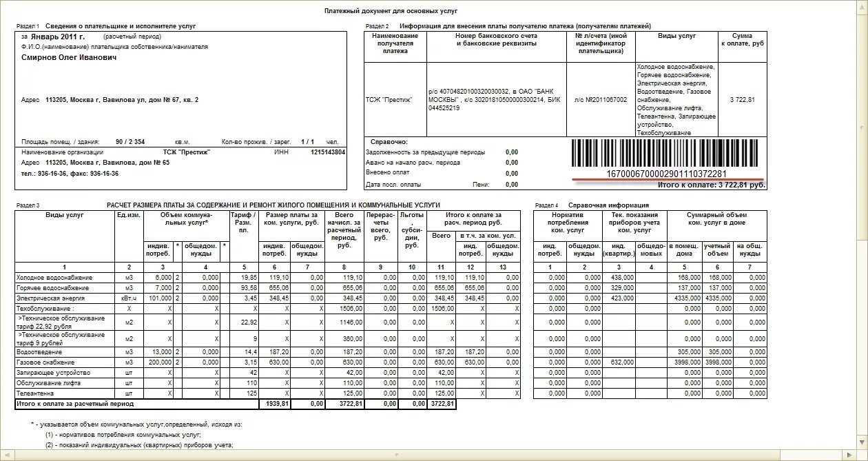Image resolution: width=868 pixels, height=461 pixels.
Task: Click the 'Внесено оплат' line
Action: point(388,173)
